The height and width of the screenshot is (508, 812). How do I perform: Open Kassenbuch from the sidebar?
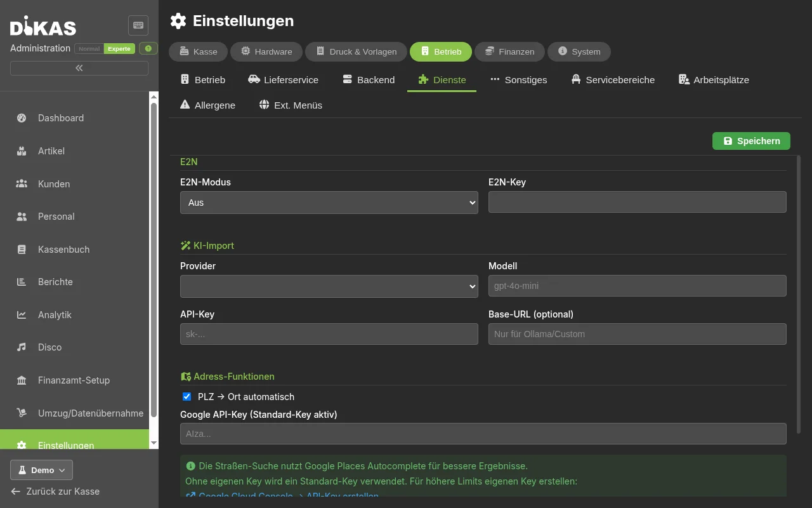tap(75, 250)
